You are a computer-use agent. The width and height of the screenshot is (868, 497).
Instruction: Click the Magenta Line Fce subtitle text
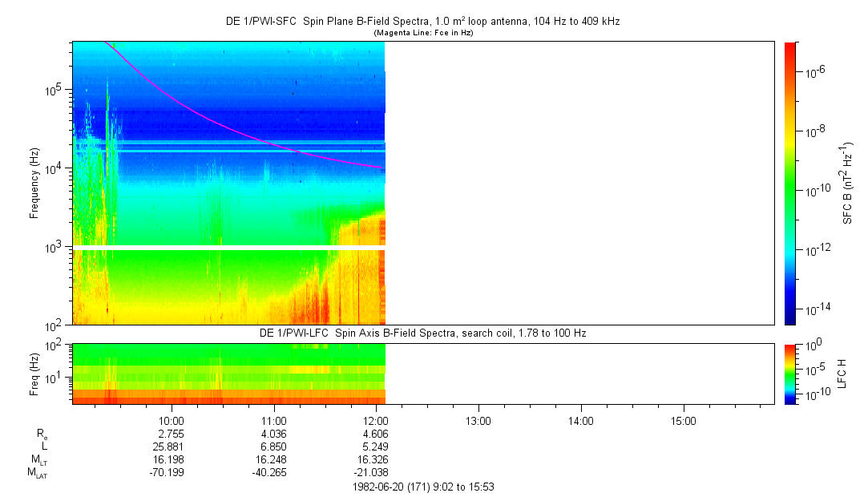click(x=422, y=32)
